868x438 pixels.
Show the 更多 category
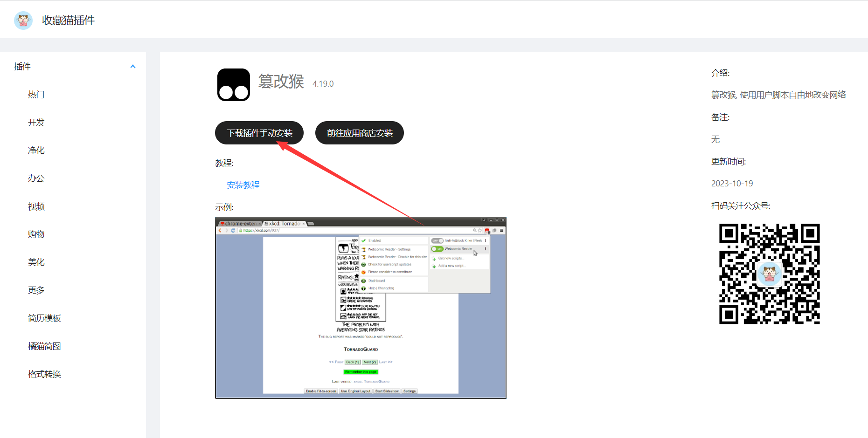pyautogui.click(x=36, y=290)
